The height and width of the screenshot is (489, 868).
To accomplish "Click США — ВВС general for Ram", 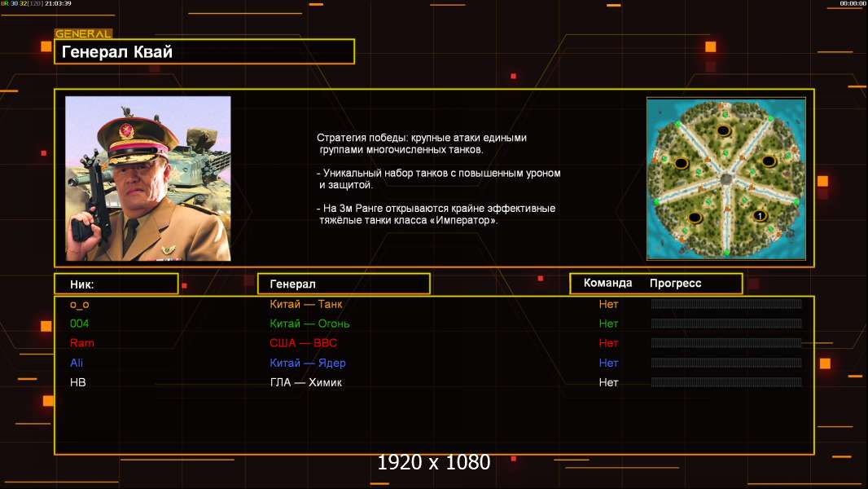I will 303,343.
